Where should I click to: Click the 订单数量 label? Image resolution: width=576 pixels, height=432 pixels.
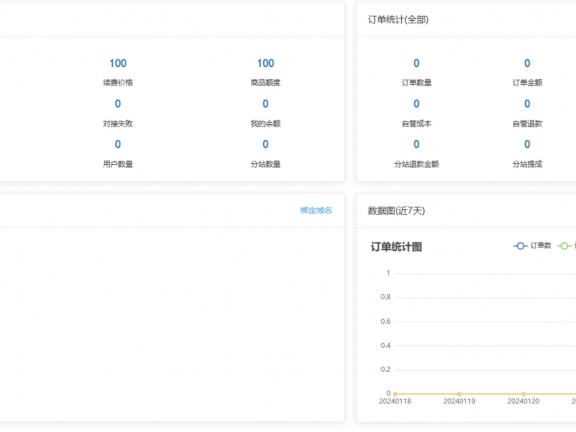[417, 83]
